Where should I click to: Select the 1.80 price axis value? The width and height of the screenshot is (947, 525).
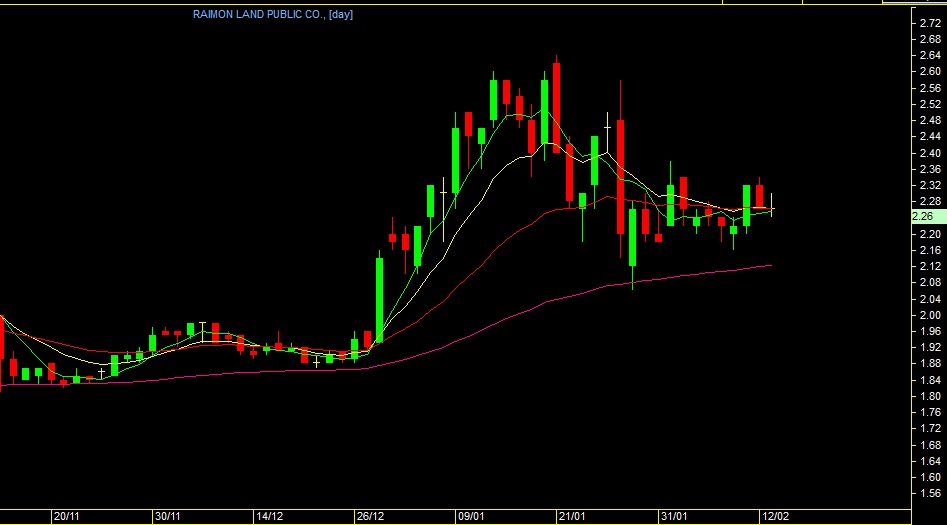point(929,396)
